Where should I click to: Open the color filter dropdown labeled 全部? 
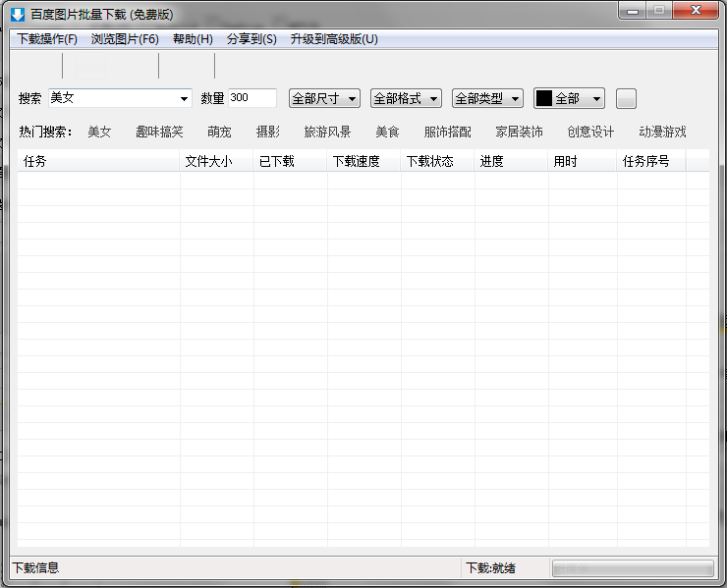click(569, 99)
